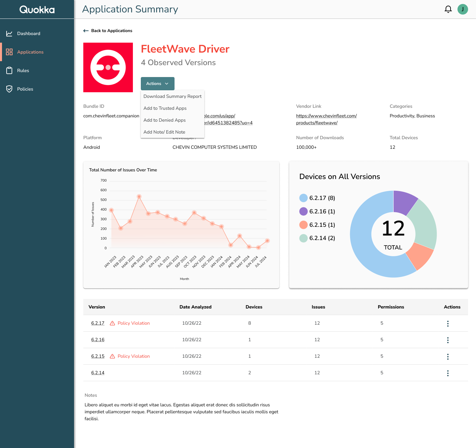The height and width of the screenshot is (448, 476).
Task: Click the Notes paragraph text
Action: tap(181, 412)
